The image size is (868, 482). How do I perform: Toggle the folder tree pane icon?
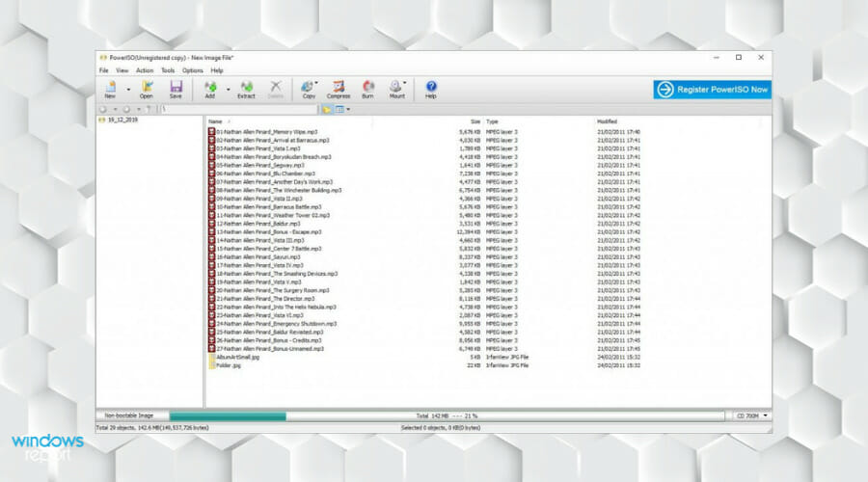tap(327, 110)
